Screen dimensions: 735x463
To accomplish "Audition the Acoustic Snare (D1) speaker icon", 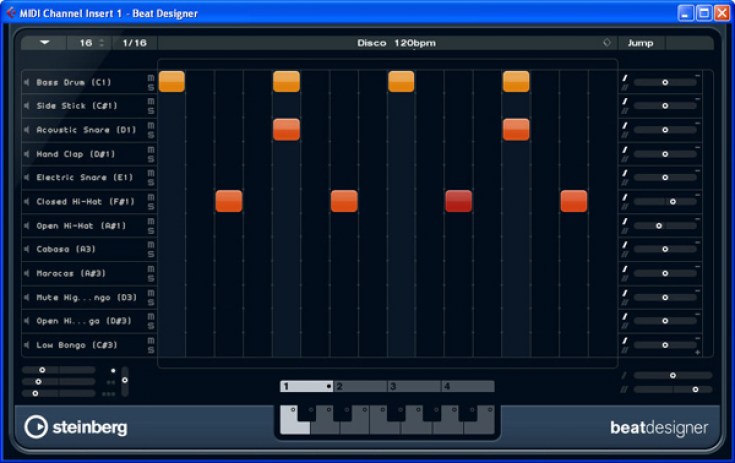I will pyautogui.click(x=27, y=130).
